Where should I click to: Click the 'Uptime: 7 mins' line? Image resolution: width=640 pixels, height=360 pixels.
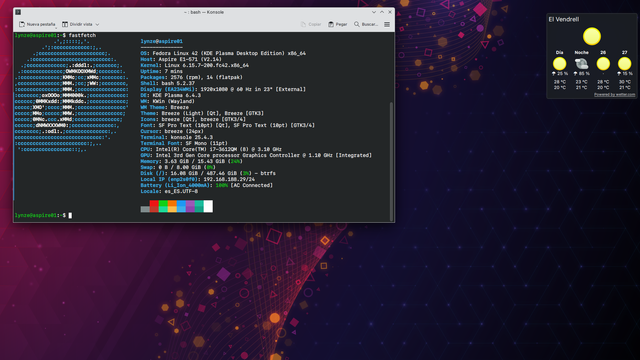(x=162, y=71)
